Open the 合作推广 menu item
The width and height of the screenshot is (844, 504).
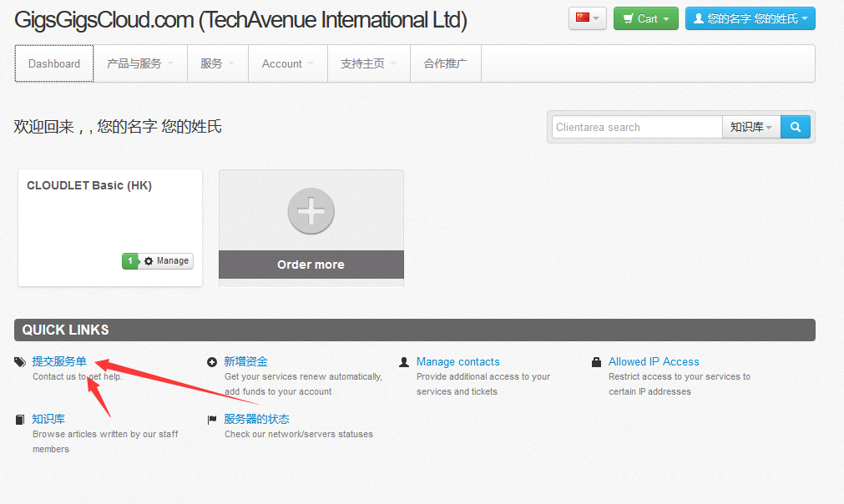click(446, 63)
